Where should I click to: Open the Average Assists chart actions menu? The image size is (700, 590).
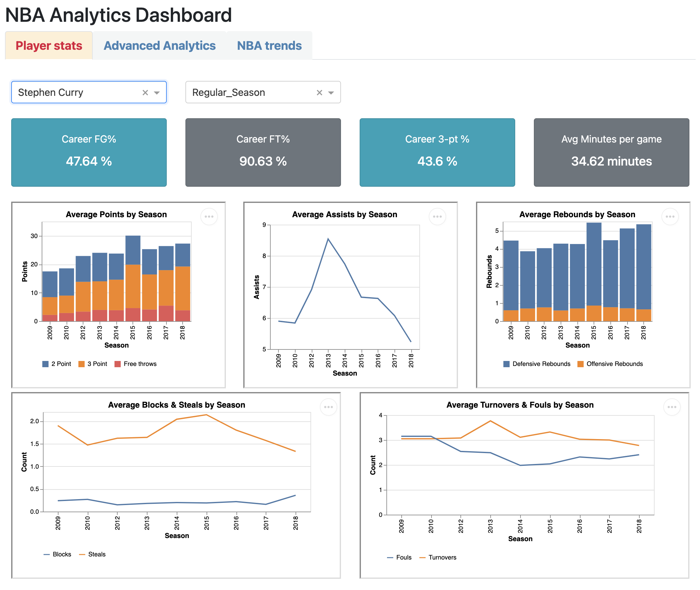point(437,217)
